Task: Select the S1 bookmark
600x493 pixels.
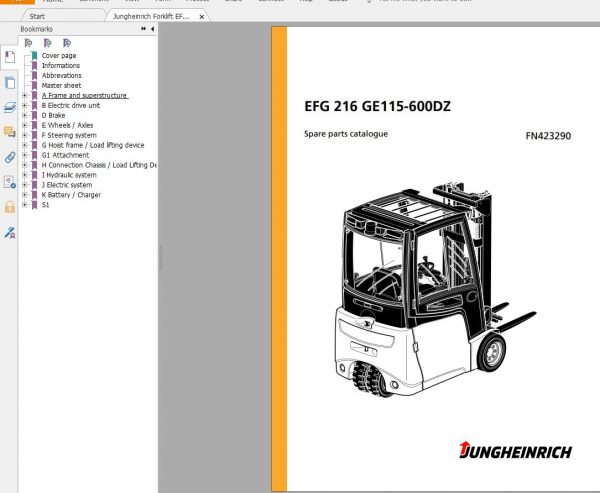Action: click(45, 205)
